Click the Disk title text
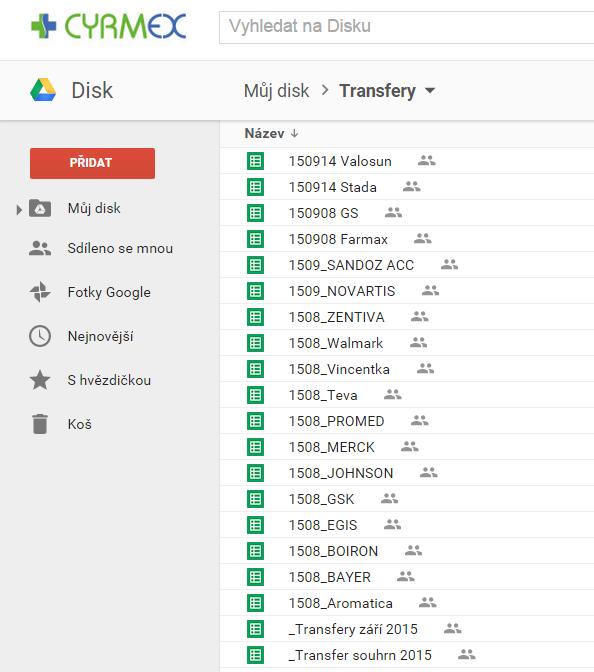The height and width of the screenshot is (672, 594). [92, 90]
